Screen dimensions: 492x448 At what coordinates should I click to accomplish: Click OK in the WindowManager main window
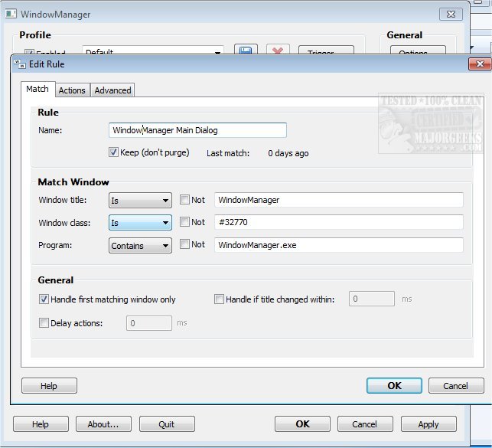[x=302, y=424]
